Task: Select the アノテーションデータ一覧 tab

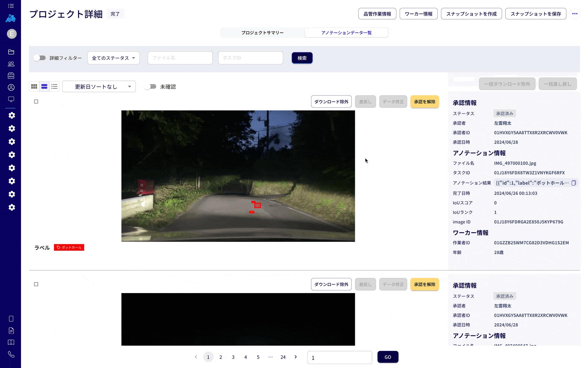Action: pos(346,33)
